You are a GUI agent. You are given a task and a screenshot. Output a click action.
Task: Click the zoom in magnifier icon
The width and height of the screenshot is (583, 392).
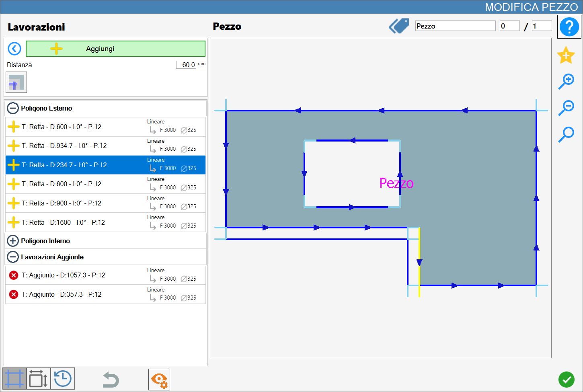pos(566,82)
